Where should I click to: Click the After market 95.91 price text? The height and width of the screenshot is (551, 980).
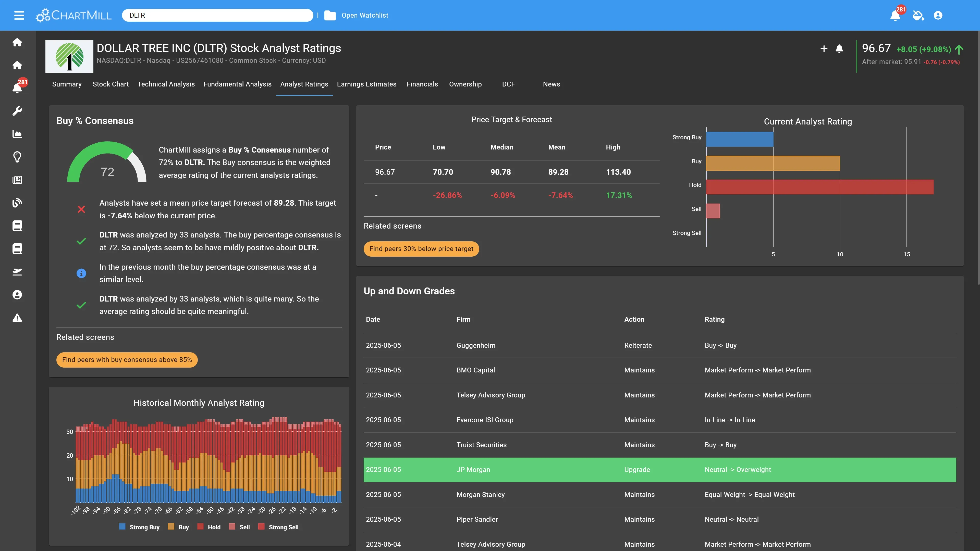pos(891,61)
